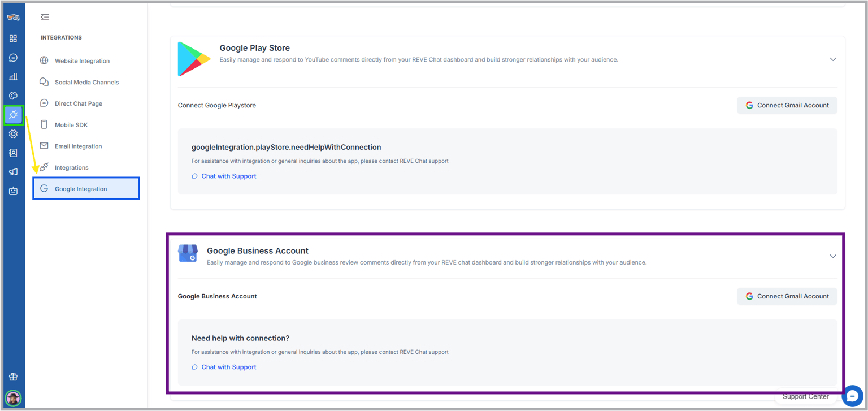Open the user profile avatar
This screenshot has height=411, width=868.
13,398
